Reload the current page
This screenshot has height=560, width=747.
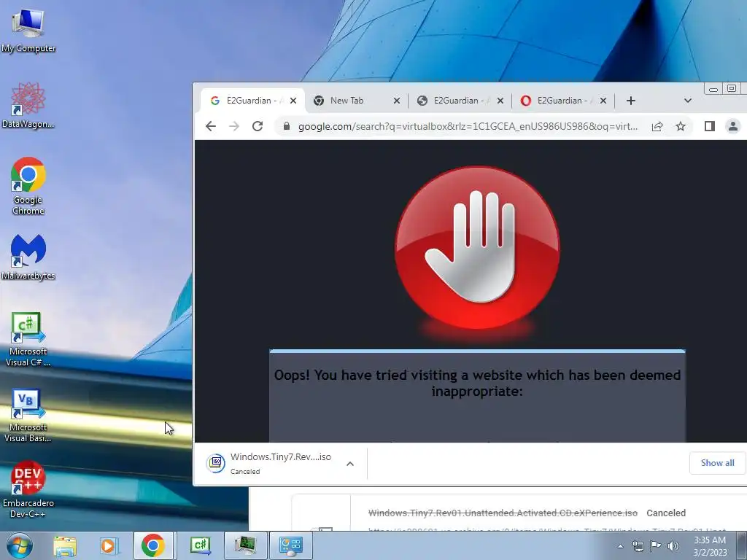click(x=258, y=126)
